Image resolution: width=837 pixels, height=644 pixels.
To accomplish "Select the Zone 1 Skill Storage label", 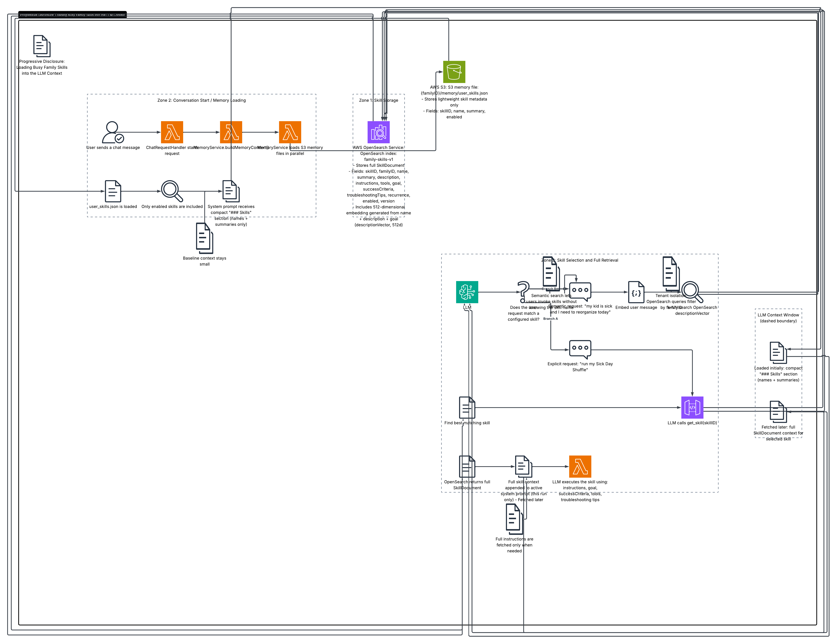I will coord(379,100).
